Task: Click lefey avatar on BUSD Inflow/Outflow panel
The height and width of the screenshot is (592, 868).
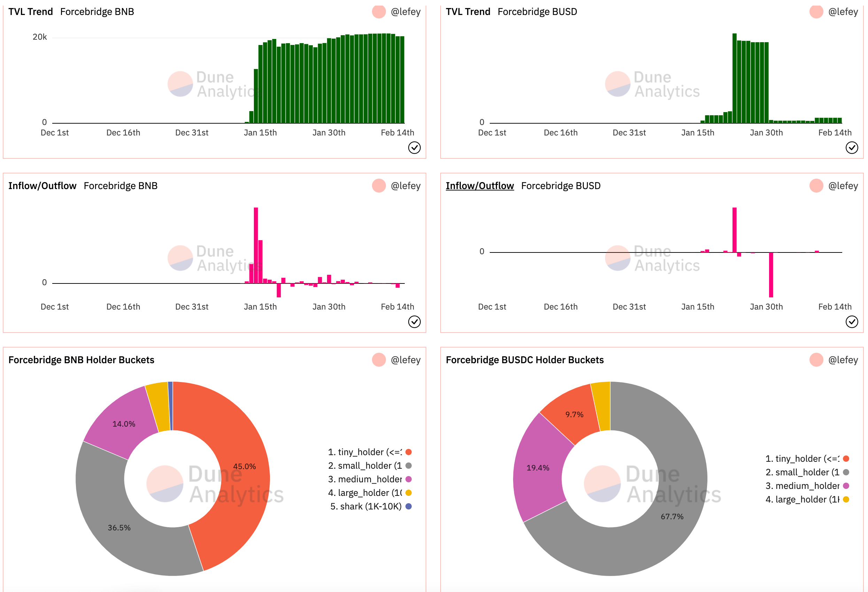Action: pos(816,186)
